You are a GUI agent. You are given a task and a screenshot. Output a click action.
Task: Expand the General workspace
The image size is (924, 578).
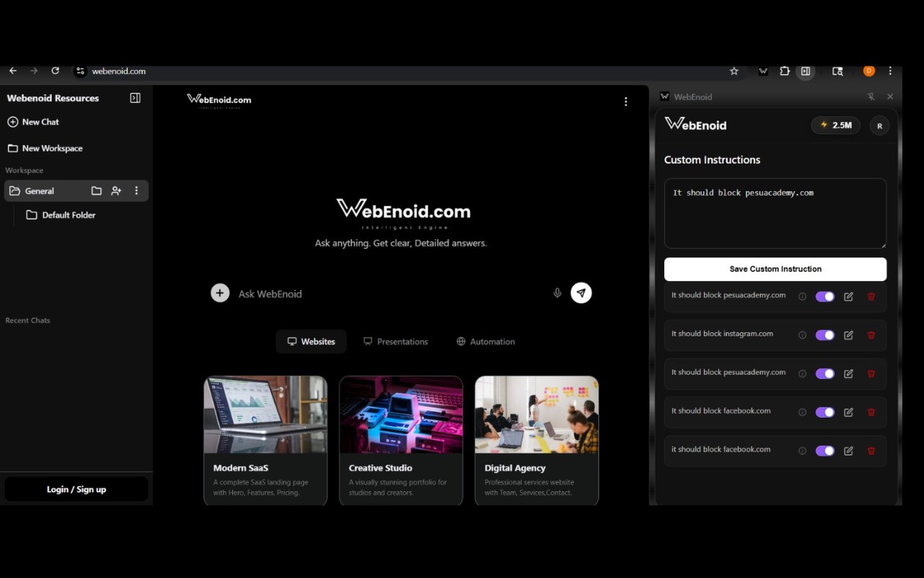point(40,191)
